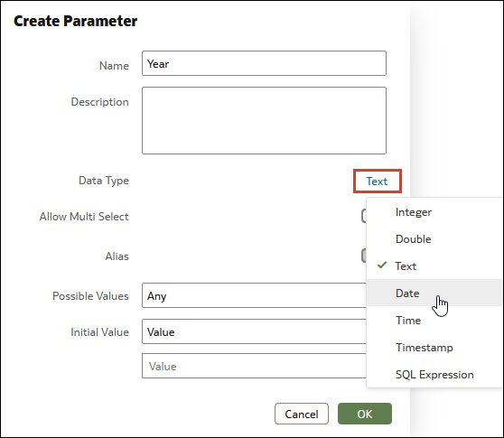Click the Name input field containing Year
Viewport: 504px width, 438px height.
[x=264, y=63]
